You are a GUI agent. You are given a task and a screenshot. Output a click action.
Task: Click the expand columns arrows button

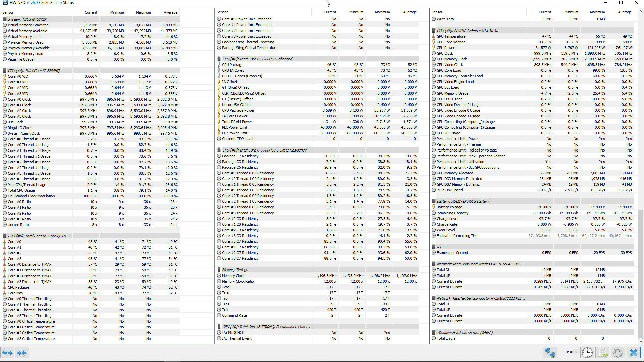[x=7, y=353]
